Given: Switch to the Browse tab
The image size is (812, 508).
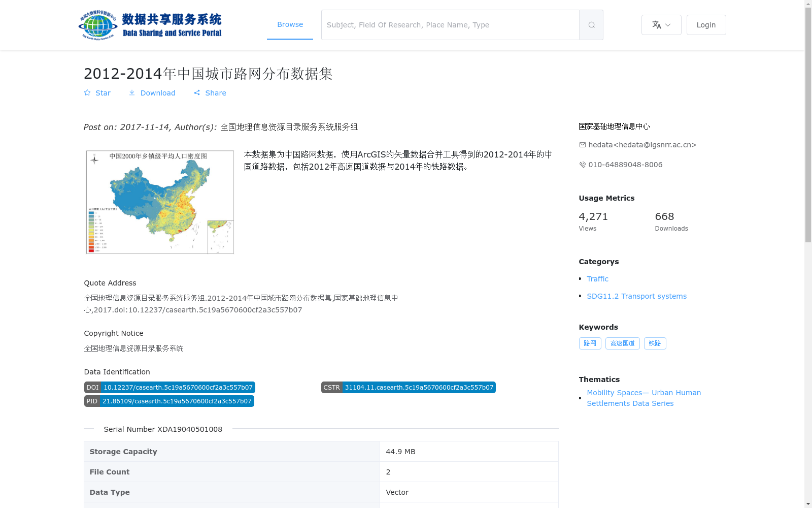Looking at the screenshot, I should (x=290, y=24).
